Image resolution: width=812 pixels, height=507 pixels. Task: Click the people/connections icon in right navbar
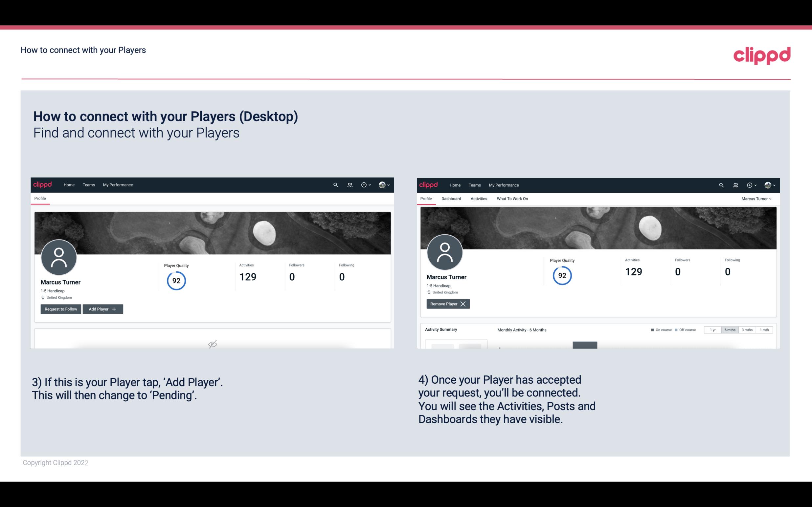click(x=735, y=184)
